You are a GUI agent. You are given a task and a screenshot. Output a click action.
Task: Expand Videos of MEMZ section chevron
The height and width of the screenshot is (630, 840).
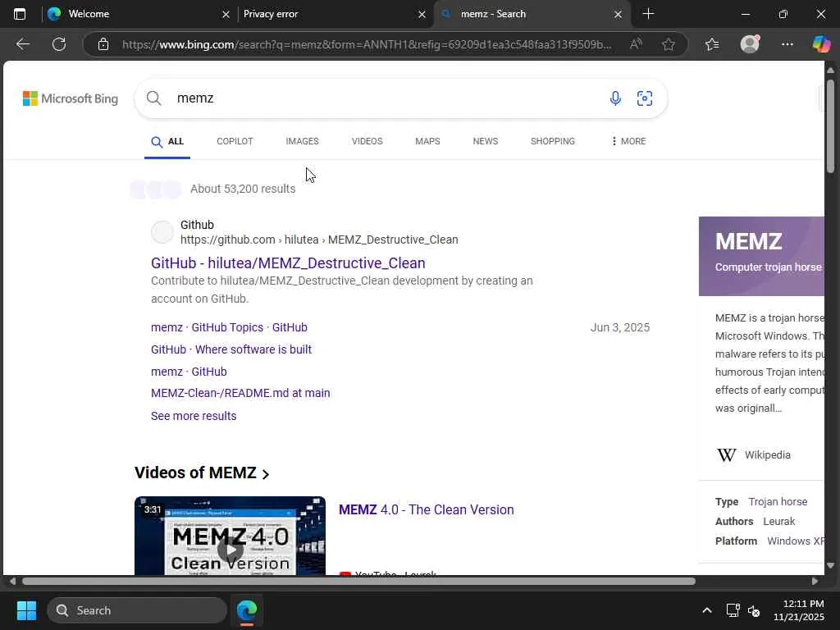[x=266, y=473]
